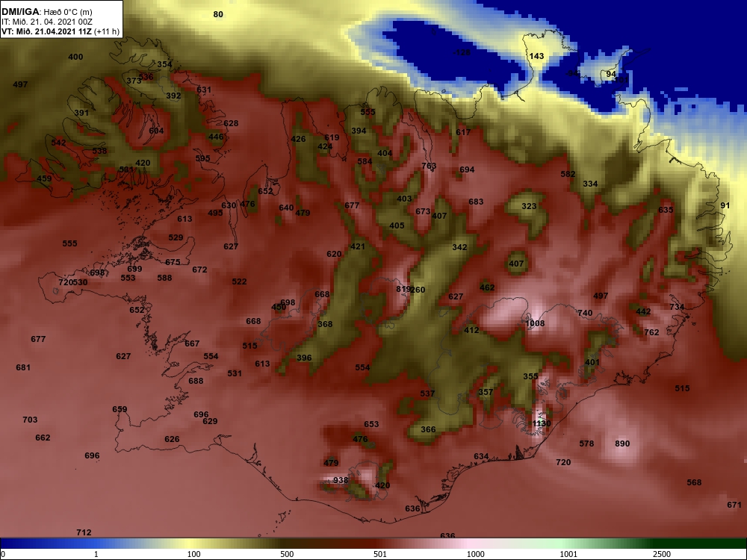Screen dimensions: 747x560
Task: Click the map value 366
Action: [x=428, y=429]
